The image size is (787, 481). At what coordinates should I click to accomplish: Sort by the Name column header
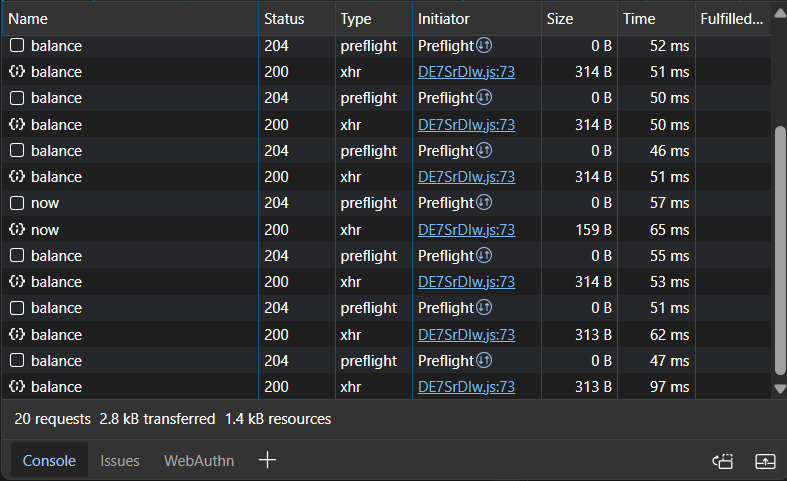point(130,19)
